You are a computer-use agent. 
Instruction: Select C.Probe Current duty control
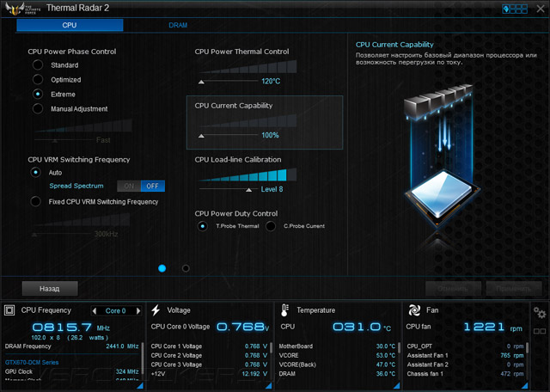(x=271, y=226)
